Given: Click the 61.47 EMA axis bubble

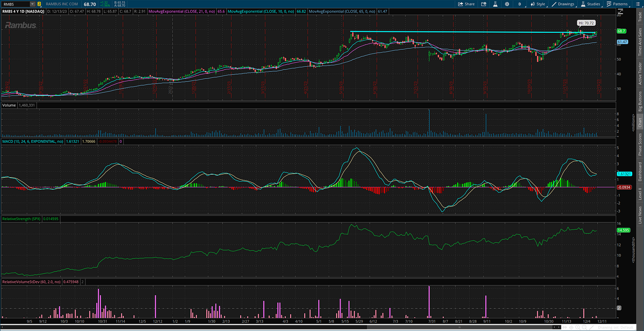Looking at the screenshot, I should point(622,42).
